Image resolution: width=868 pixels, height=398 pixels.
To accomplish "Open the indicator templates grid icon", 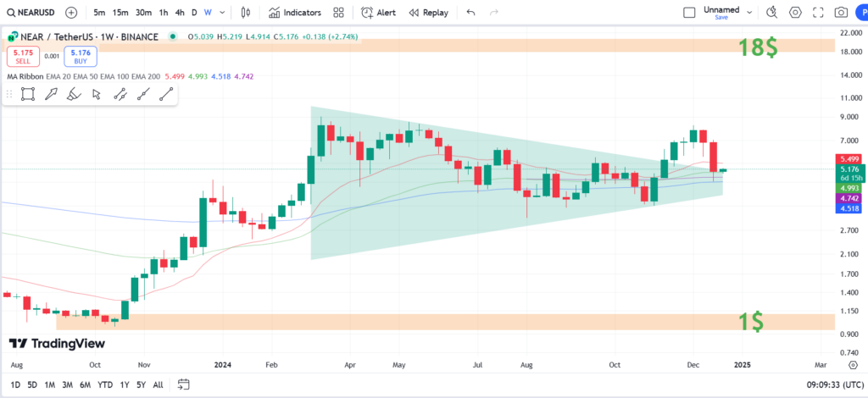I will pos(339,13).
